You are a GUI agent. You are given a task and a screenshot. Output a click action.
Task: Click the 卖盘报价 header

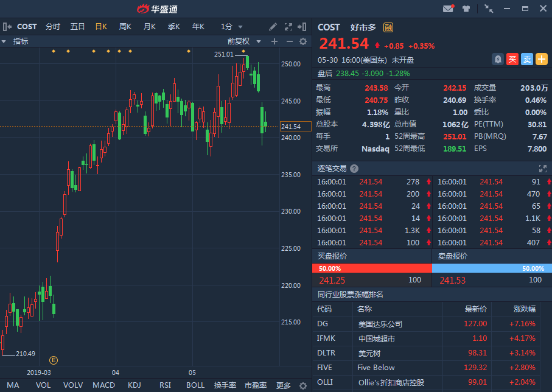click(452, 256)
